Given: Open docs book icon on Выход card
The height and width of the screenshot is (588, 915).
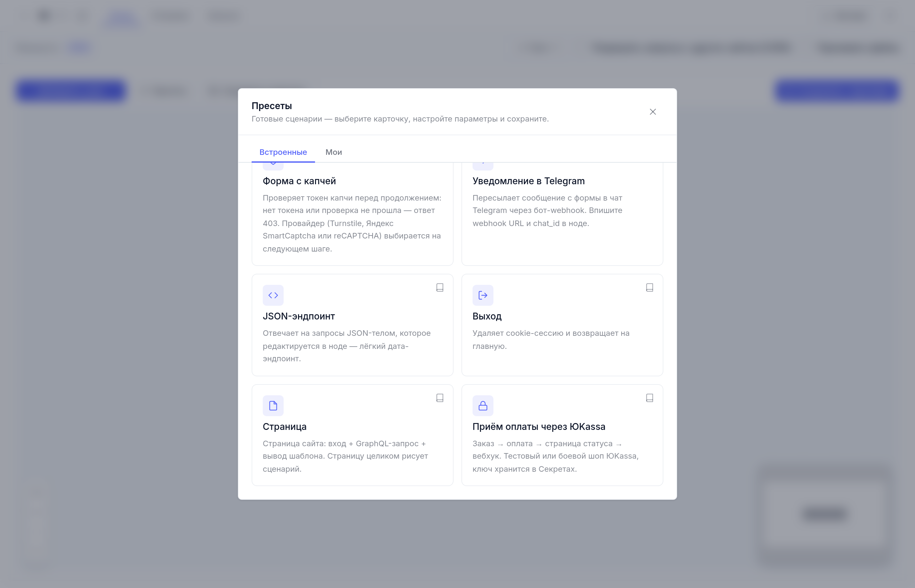Looking at the screenshot, I should pyautogui.click(x=650, y=287).
